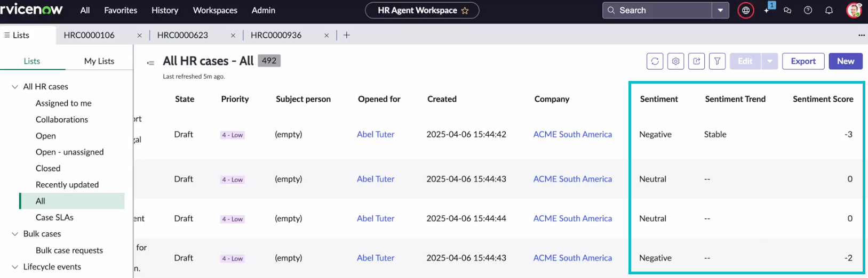Refresh the HR cases list
Viewport: 868px width, 278px height.
coord(655,61)
